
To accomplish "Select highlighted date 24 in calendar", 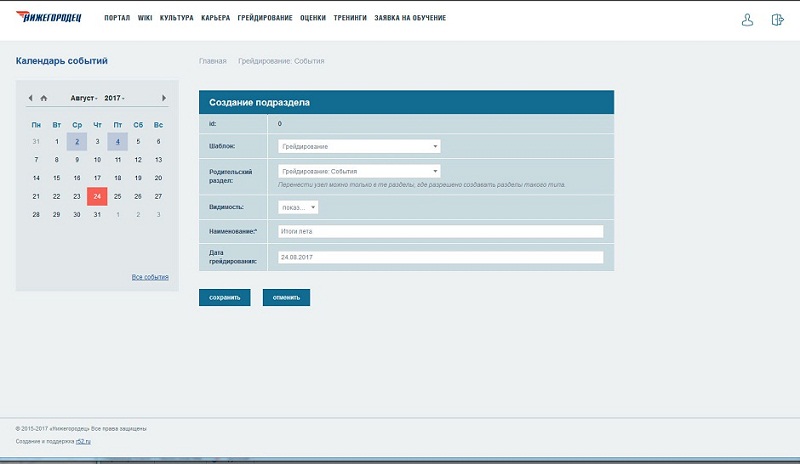I will click(97, 196).
